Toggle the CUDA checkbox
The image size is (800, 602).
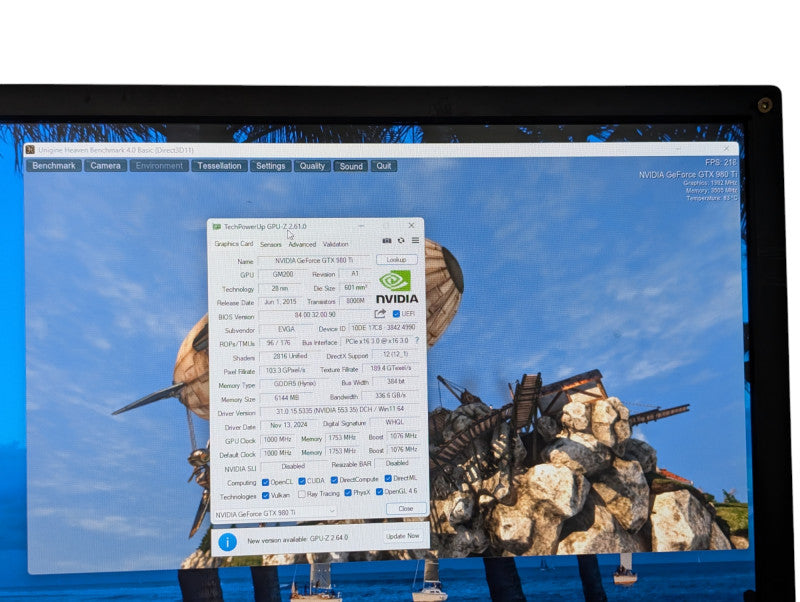click(x=302, y=481)
